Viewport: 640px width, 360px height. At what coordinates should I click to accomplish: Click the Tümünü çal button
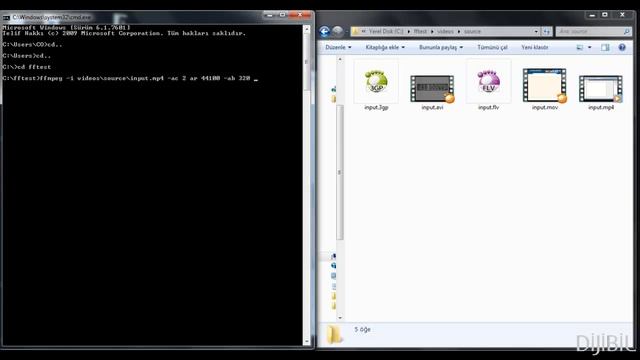[x=492, y=47]
